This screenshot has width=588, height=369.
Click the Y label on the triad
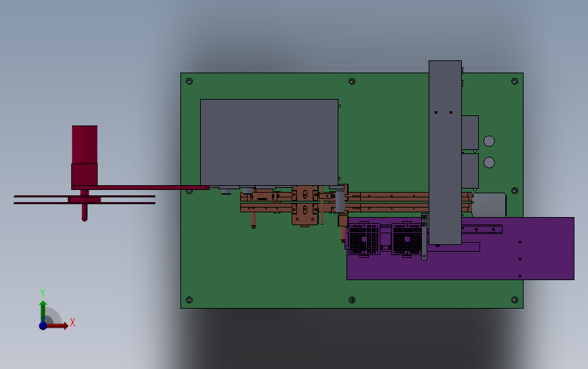[42, 292]
